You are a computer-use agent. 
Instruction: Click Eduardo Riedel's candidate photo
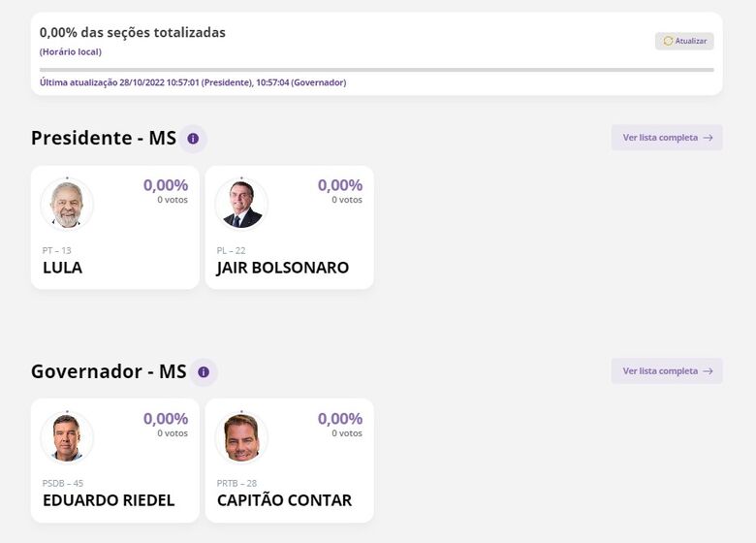[x=67, y=437]
